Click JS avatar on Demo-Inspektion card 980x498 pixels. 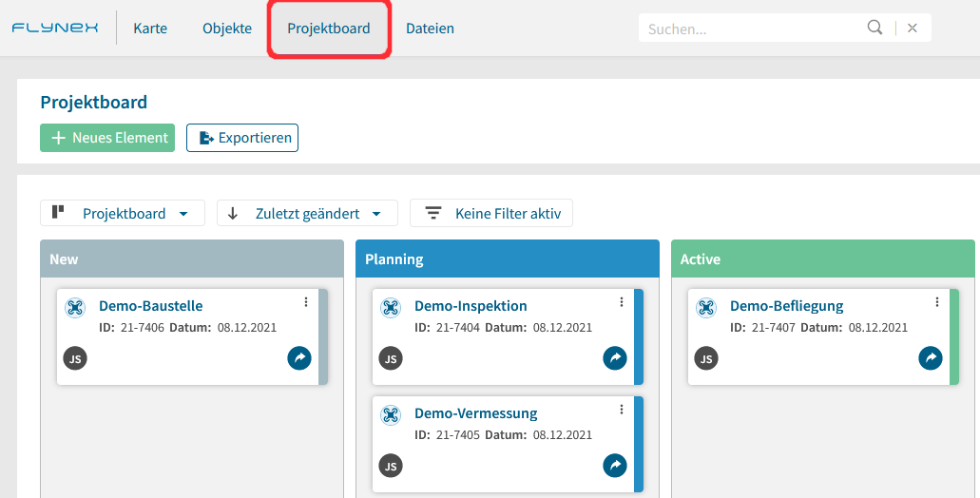point(391,358)
